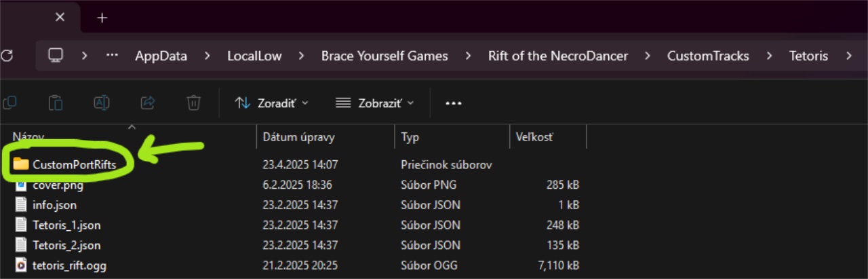
Task: Click the Copy icon in toolbar
Action: [9, 103]
